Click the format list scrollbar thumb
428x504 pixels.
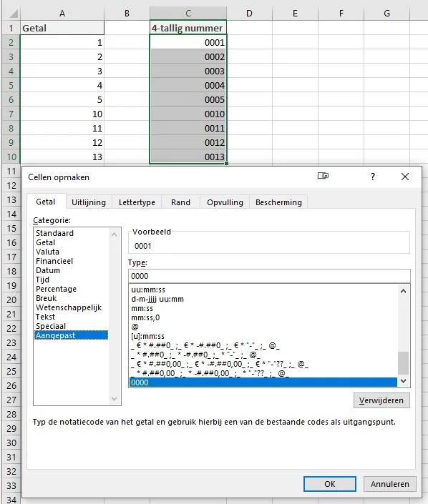coord(403,363)
